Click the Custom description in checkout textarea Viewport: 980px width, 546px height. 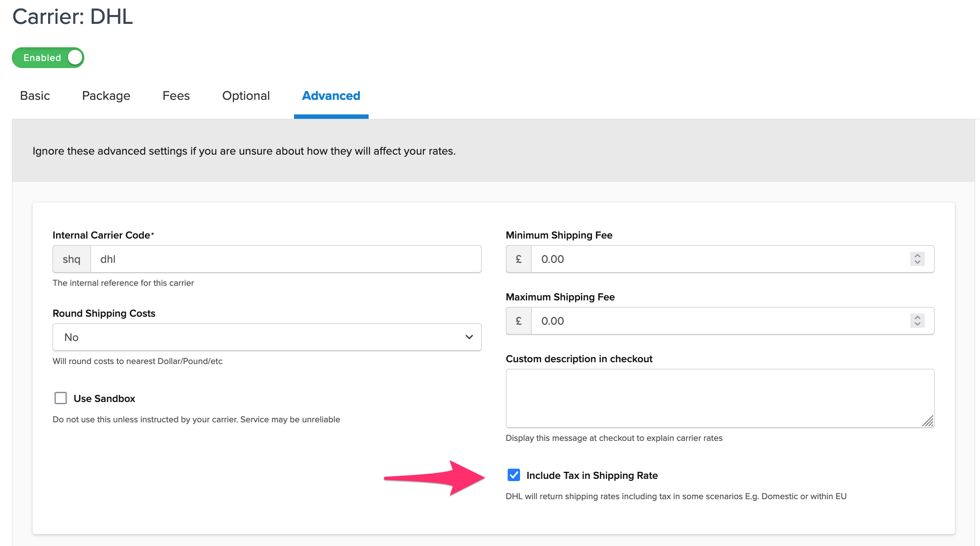click(x=720, y=398)
